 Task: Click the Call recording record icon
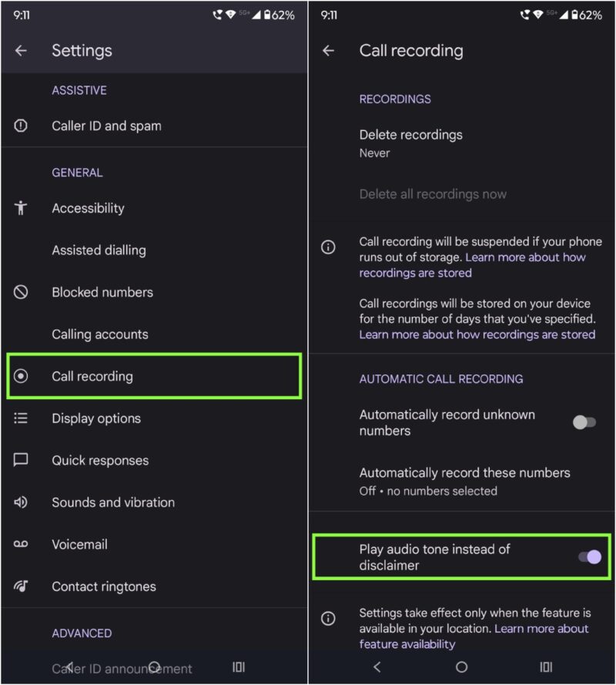21,376
